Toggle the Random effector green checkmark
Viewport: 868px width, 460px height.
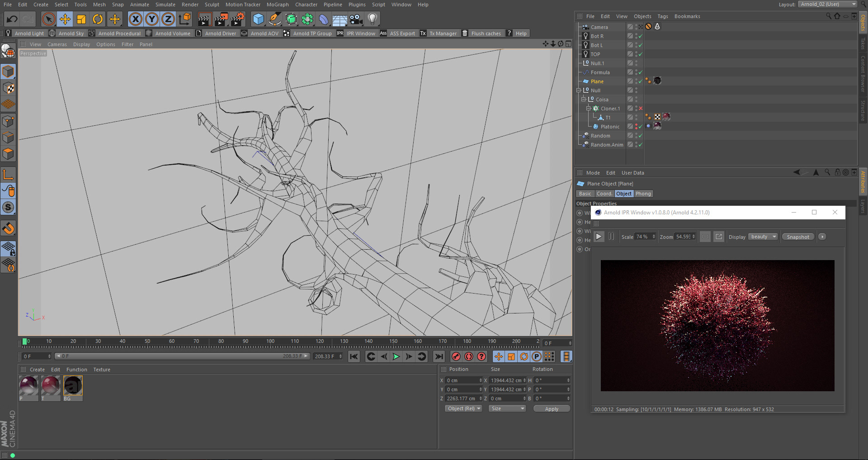tap(640, 136)
